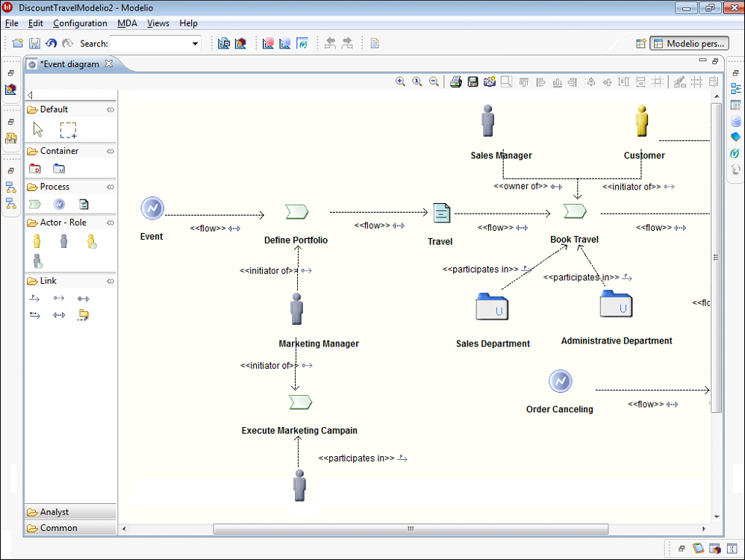
Task: Select the Customer yellow actor figure
Action: pyautogui.click(x=642, y=121)
